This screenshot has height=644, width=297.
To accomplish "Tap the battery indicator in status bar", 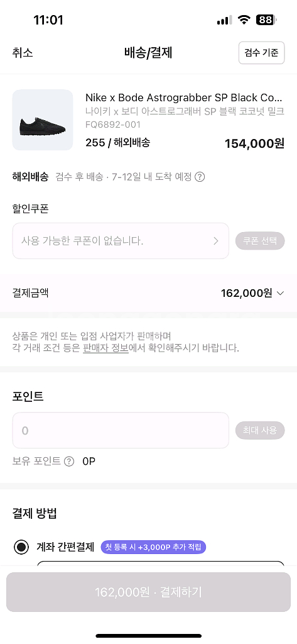I will tap(266, 19).
